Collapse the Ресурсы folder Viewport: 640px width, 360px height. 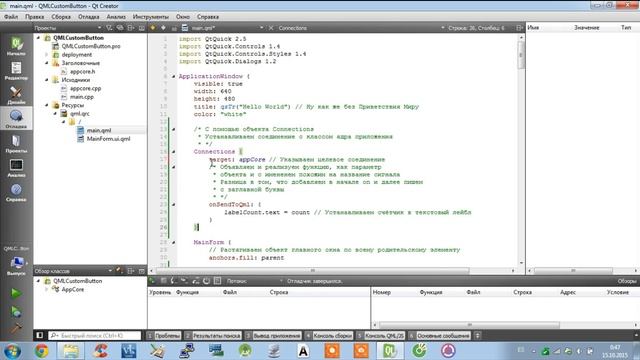(47, 105)
